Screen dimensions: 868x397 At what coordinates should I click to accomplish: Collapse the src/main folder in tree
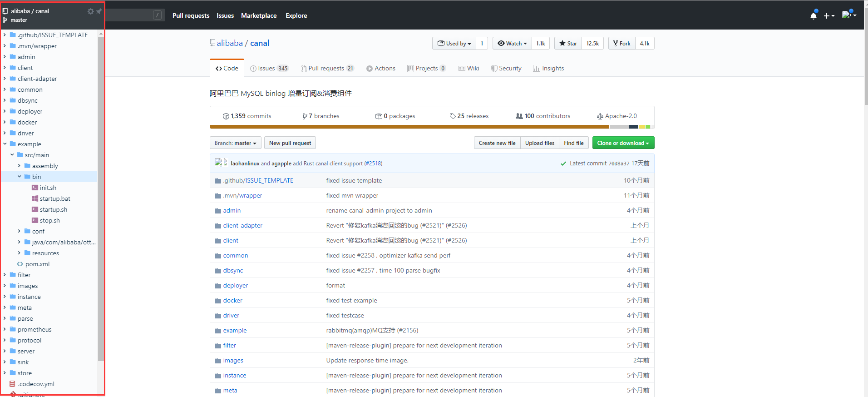coord(12,155)
